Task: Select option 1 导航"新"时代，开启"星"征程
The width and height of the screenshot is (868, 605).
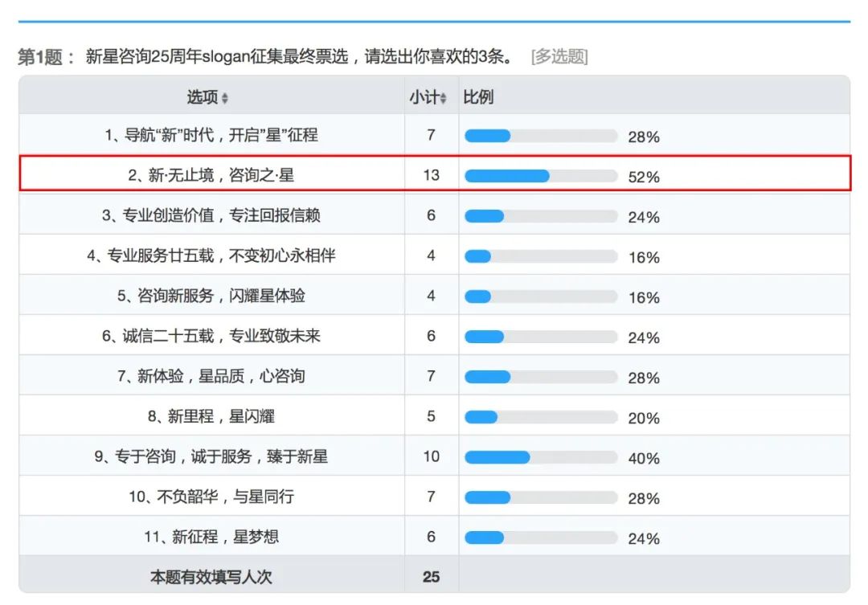Action: pyautogui.click(x=211, y=135)
